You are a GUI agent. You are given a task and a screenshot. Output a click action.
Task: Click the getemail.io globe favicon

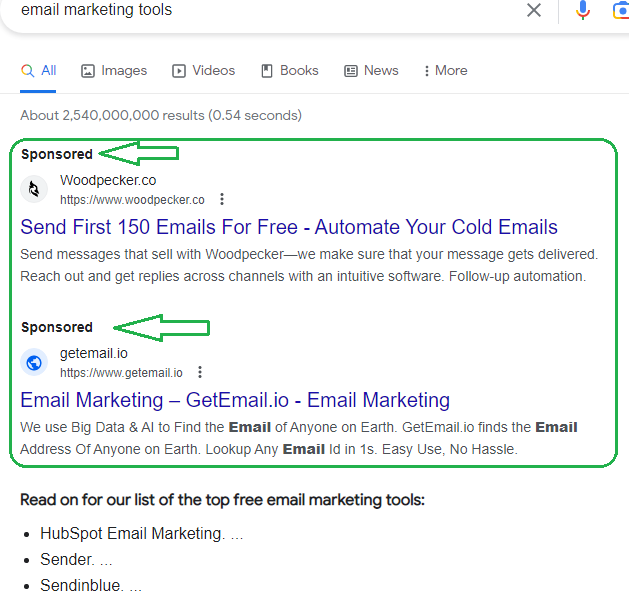pos(34,363)
